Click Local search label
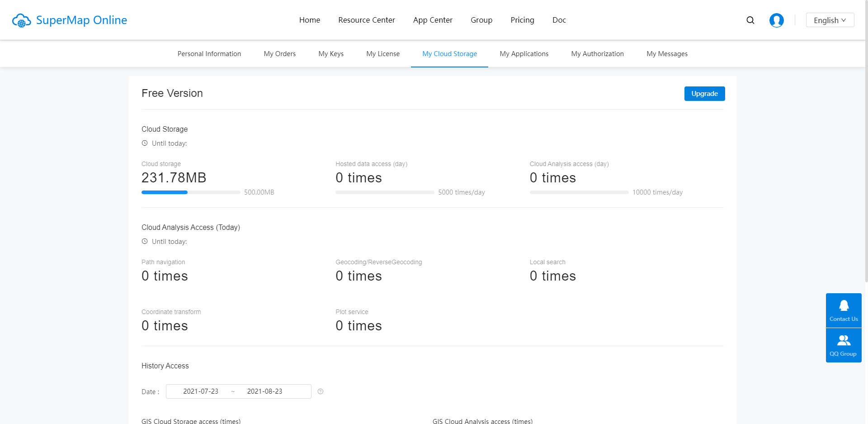Screen dimensions: 868x424 (547, 262)
